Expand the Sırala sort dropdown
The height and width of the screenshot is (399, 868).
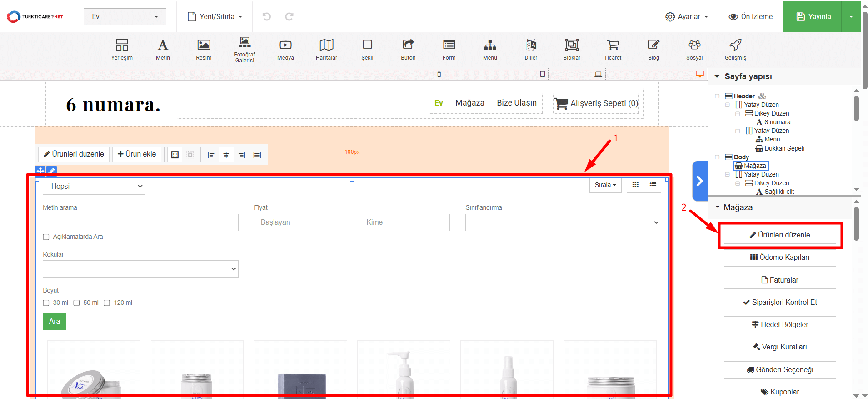(605, 185)
